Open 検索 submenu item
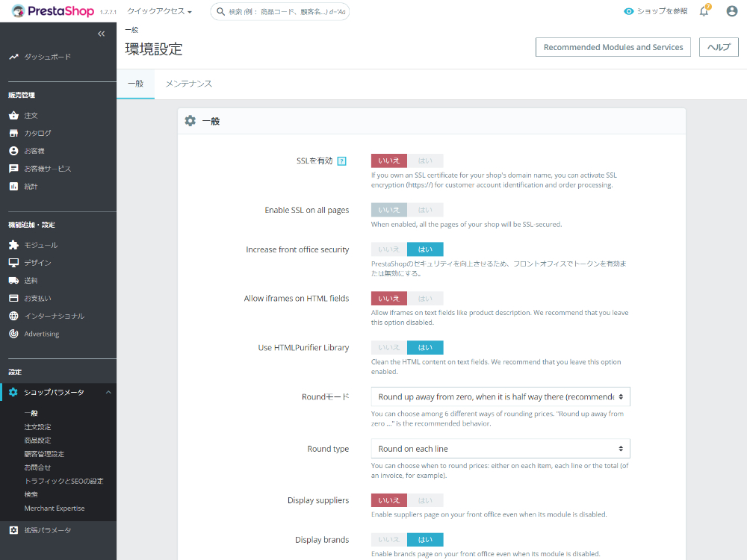The width and height of the screenshot is (747, 560). tap(31, 494)
